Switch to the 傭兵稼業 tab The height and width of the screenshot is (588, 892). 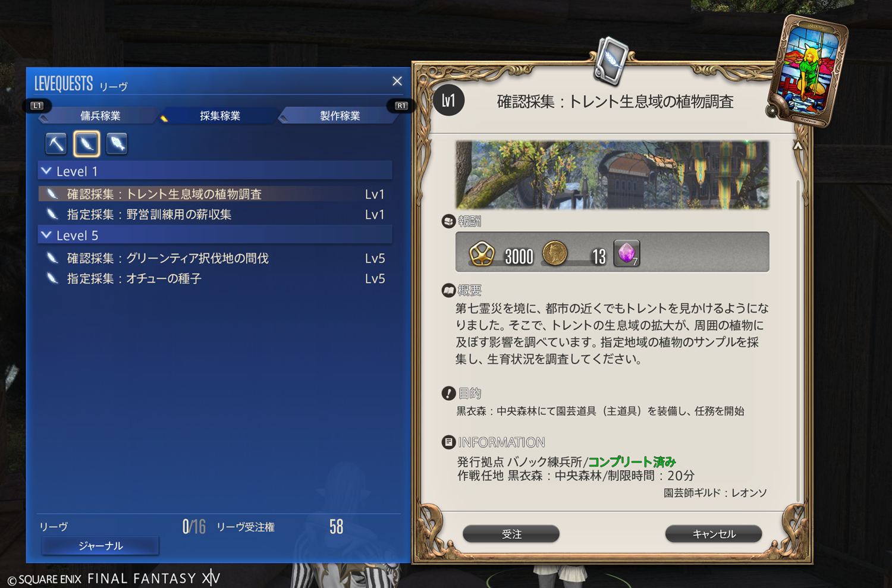pyautogui.click(x=100, y=116)
